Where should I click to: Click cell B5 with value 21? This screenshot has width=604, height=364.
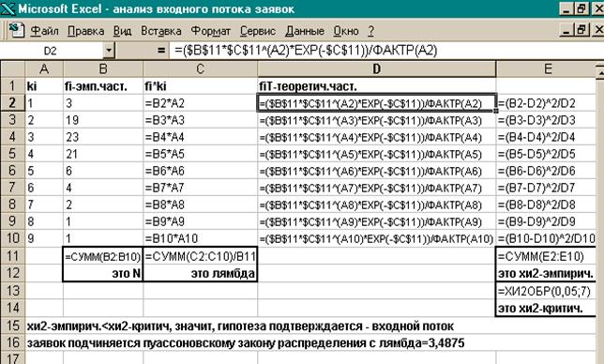coord(103,154)
